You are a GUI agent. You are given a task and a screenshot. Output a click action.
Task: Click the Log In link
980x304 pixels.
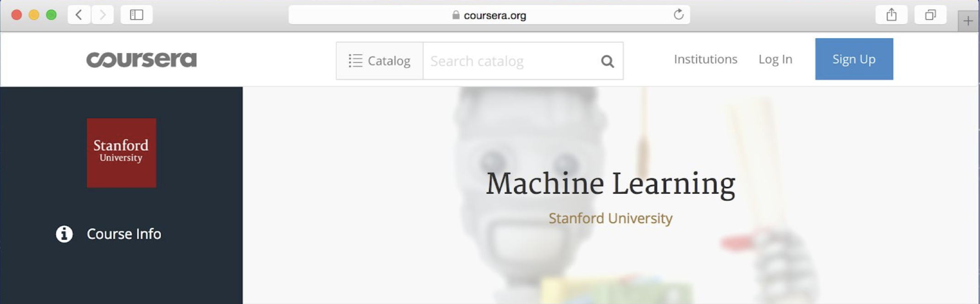(x=775, y=59)
